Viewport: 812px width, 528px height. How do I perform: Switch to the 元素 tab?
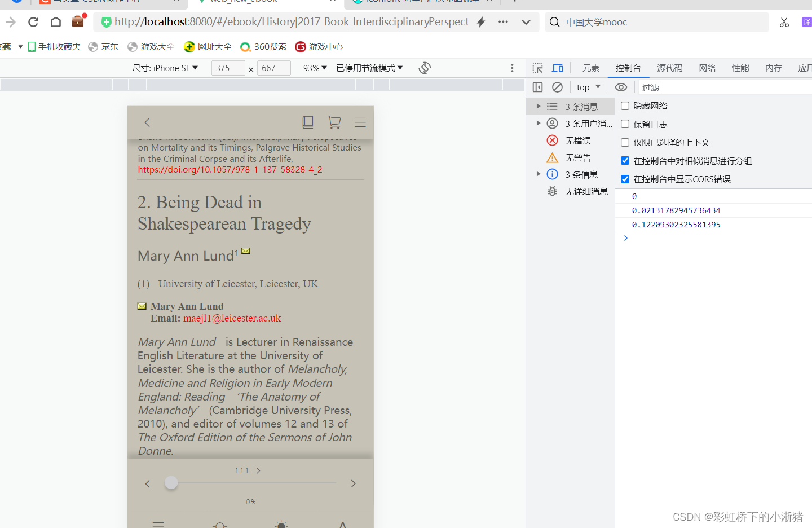tap(590, 68)
